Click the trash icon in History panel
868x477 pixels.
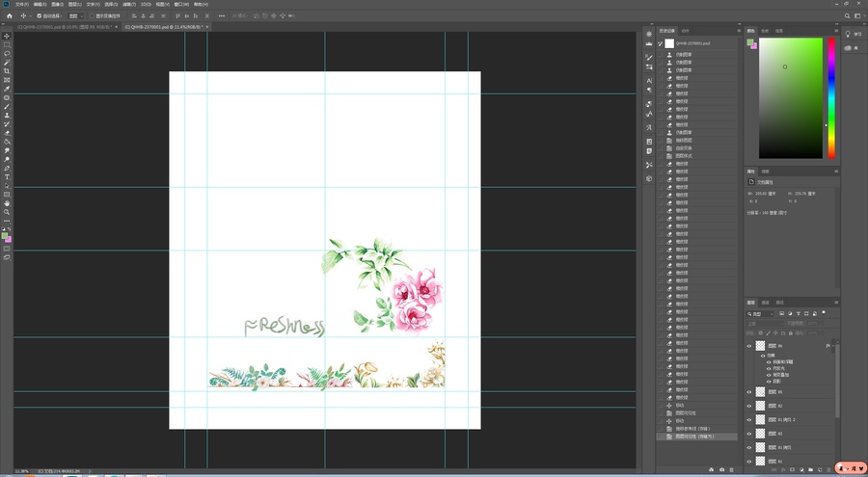732,470
